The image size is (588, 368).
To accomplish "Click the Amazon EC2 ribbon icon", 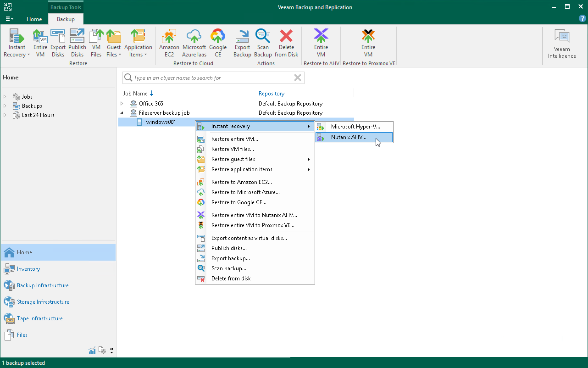I will (169, 43).
